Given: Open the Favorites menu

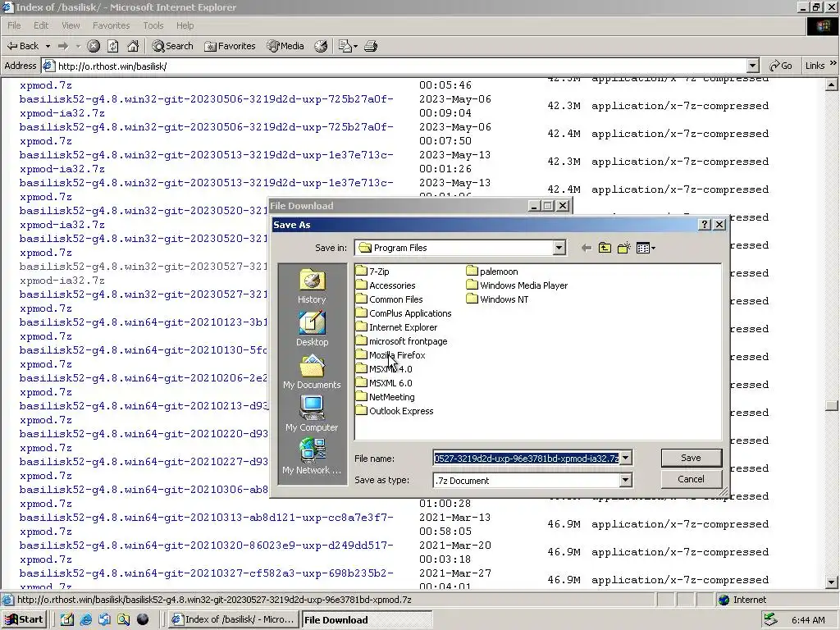Looking at the screenshot, I should point(111,25).
